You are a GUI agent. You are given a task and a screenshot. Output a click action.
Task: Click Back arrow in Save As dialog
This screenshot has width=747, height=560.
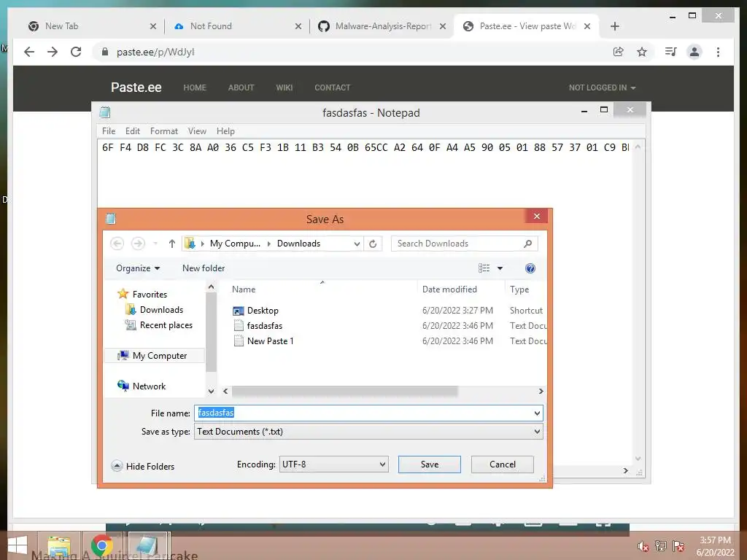coord(117,244)
